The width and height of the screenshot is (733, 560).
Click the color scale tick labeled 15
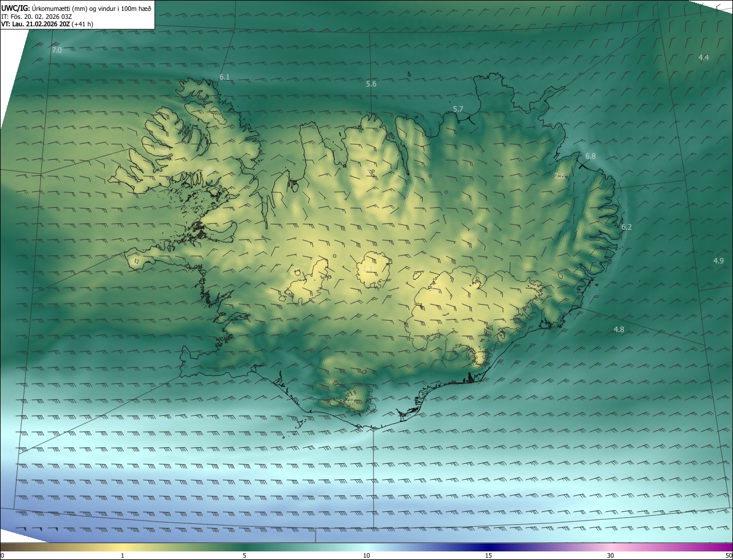[x=488, y=555]
